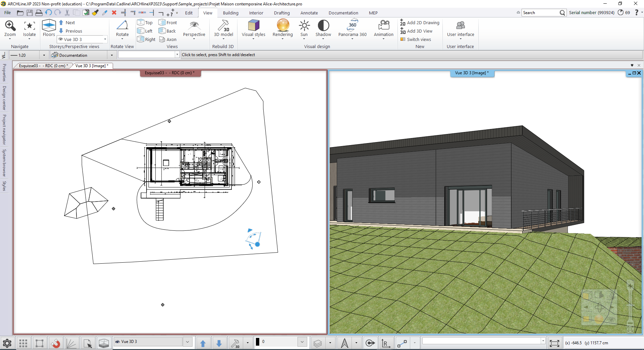Click Add 2D Drawing

tap(420, 23)
